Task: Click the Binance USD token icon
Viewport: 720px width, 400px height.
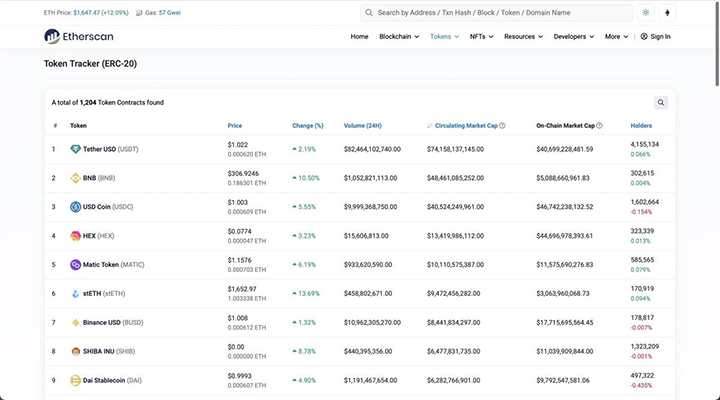Action: [x=75, y=323]
